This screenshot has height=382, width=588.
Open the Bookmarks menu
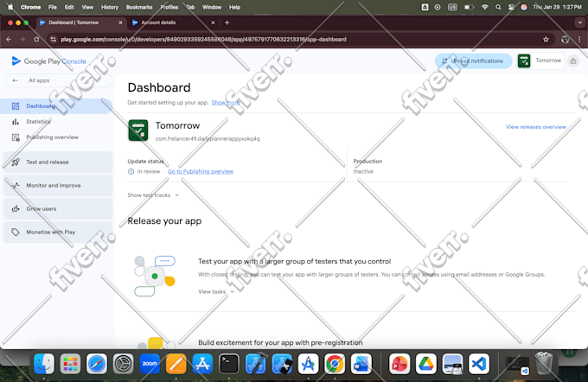139,7
